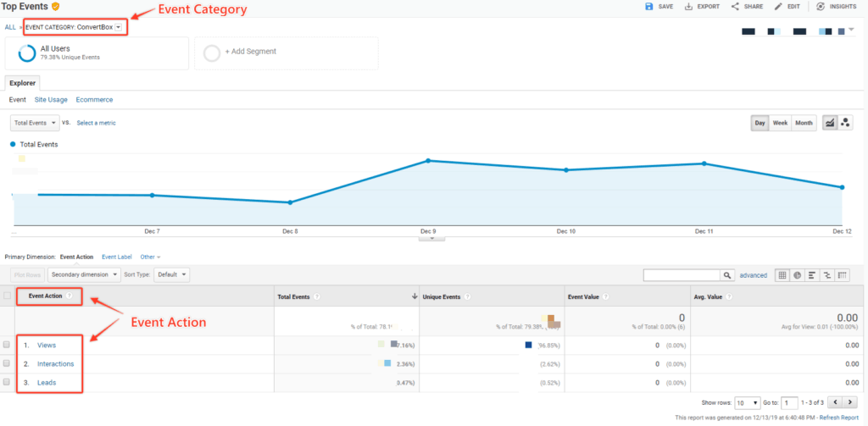Click the verified shield next to Top Events
This screenshot has width=868, height=426.
coord(55,7)
